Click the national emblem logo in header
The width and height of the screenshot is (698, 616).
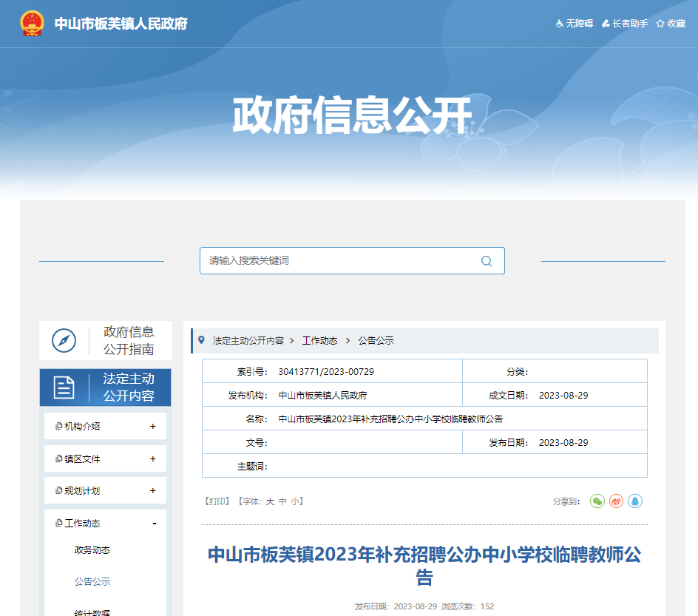(32, 24)
